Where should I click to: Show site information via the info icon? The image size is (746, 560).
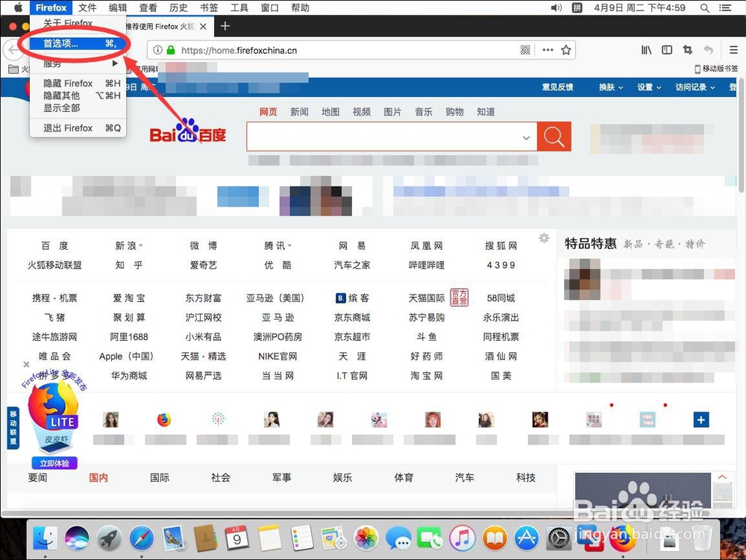pos(158,50)
